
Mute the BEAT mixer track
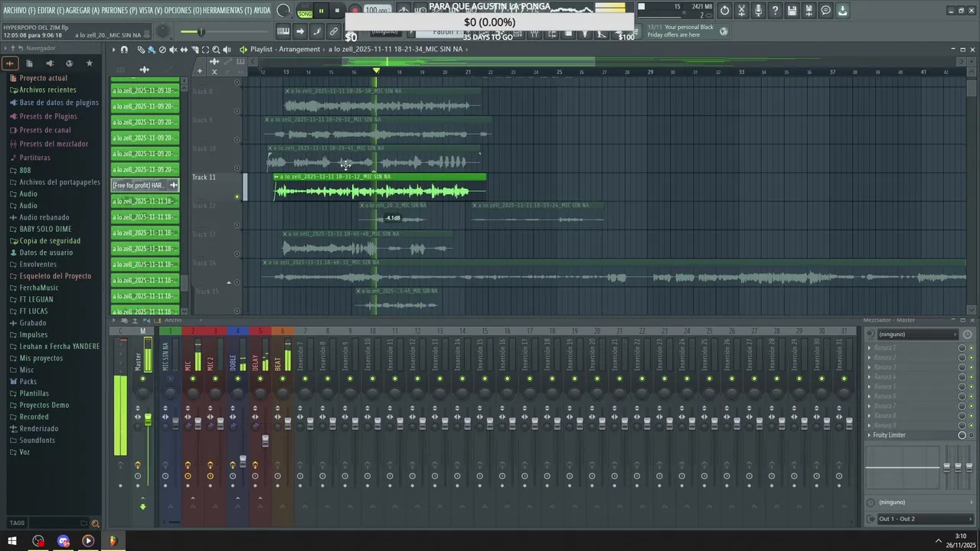click(x=283, y=379)
